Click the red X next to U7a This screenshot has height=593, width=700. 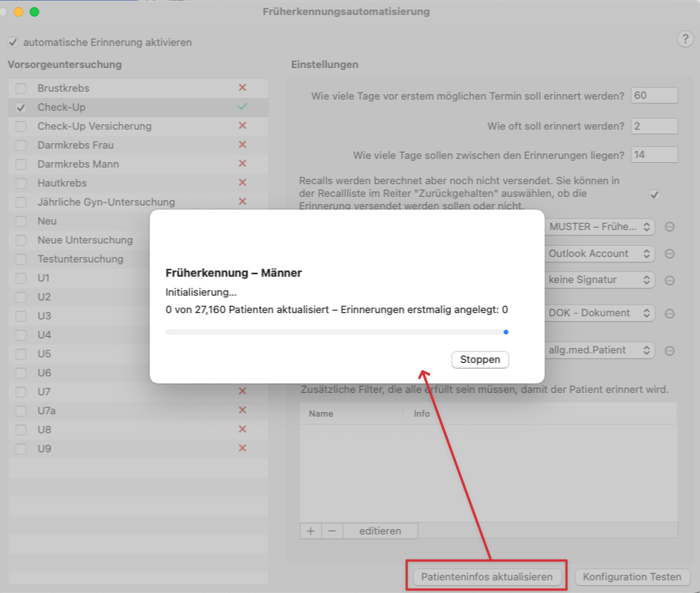coord(243,410)
